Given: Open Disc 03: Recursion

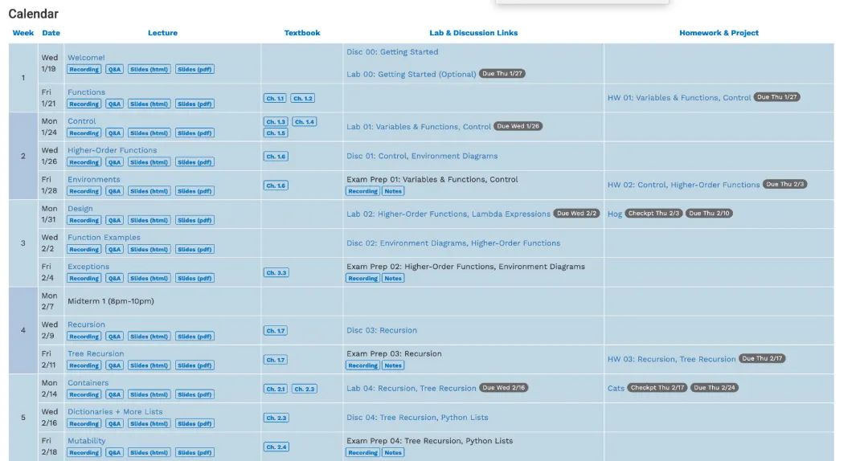Looking at the screenshot, I should point(382,330).
